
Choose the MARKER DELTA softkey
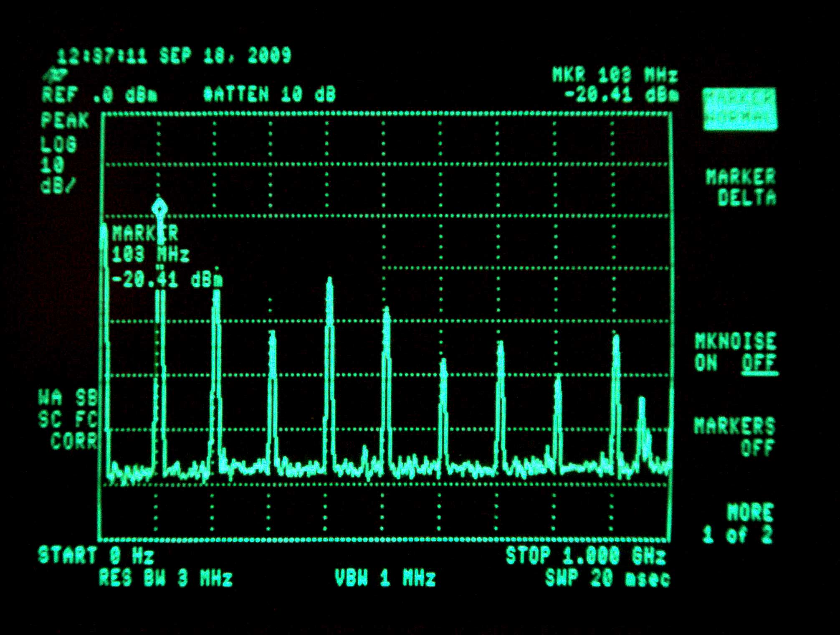point(741,187)
